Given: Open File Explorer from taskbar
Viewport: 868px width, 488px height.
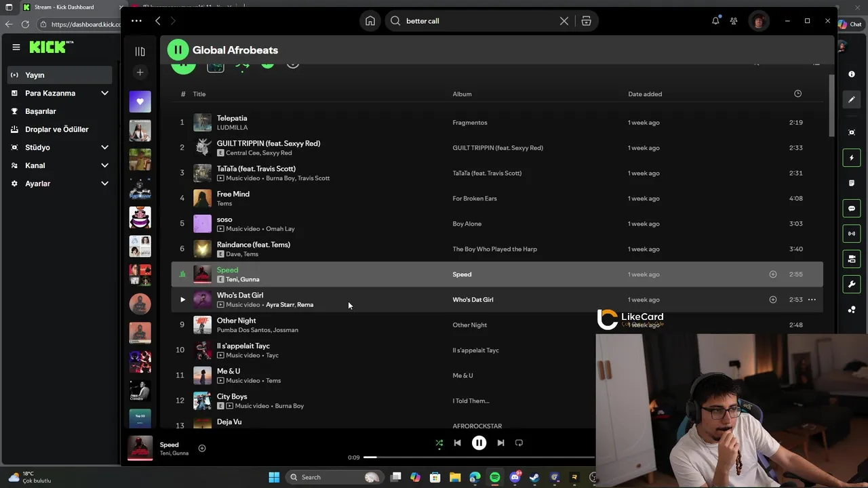Looking at the screenshot, I should (x=455, y=477).
